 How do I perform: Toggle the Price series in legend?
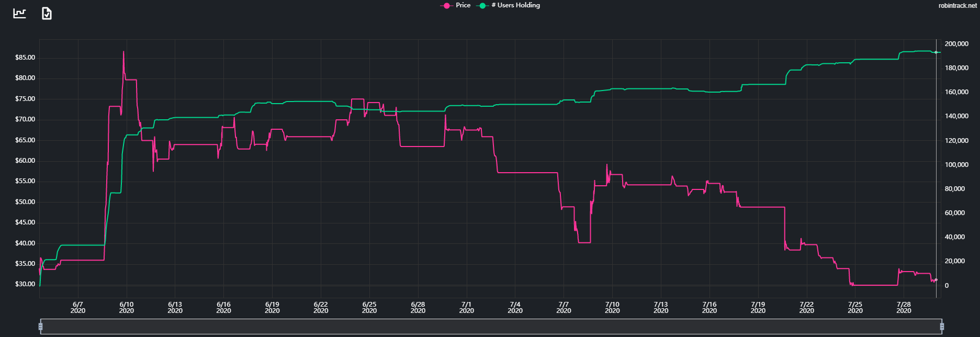point(457,5)
